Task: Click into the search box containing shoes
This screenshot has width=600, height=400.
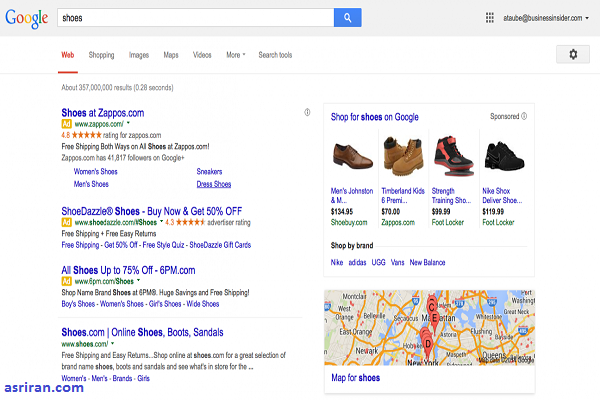Action: (190, 17)
